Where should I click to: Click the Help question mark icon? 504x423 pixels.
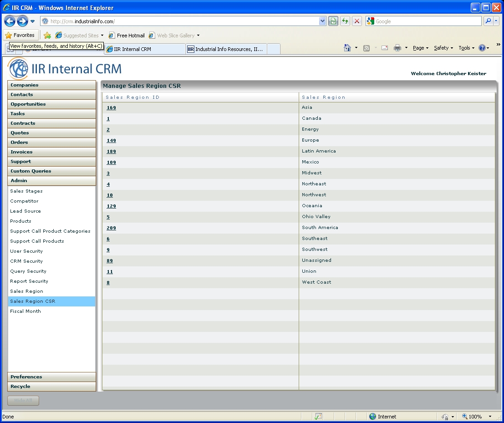pyautogui.click(x=482, y=48)
